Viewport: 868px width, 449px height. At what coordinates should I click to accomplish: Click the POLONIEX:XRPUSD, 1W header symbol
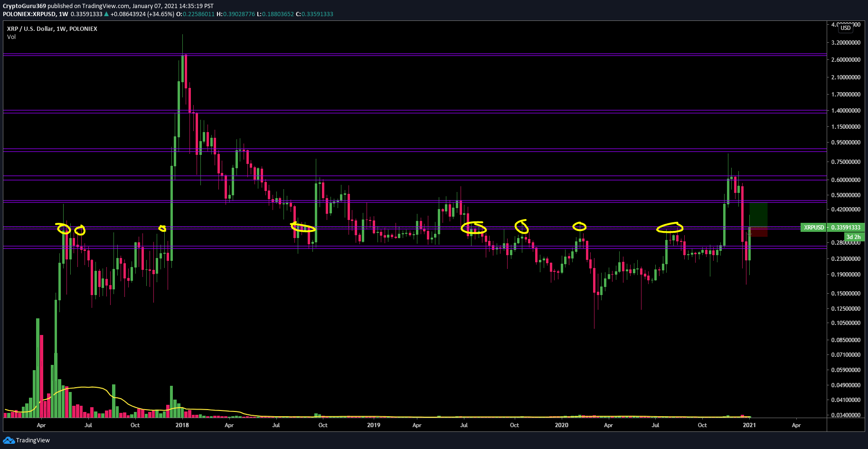(x=35, y=14)
